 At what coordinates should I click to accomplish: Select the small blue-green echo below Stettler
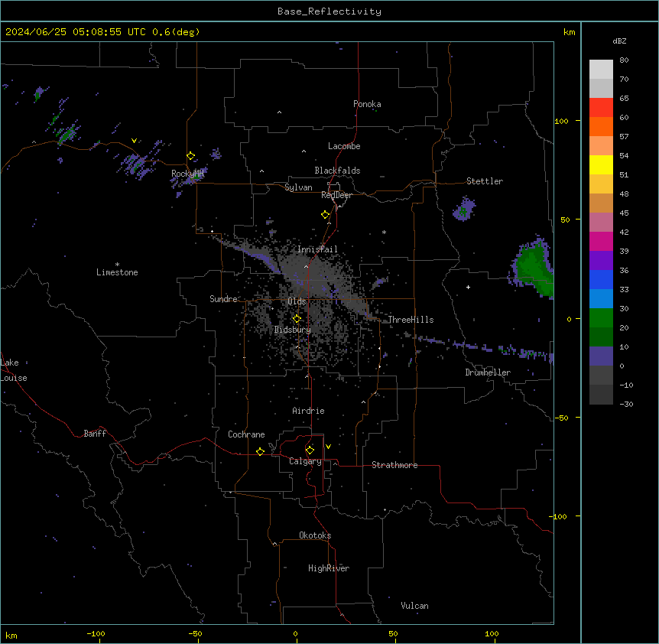pos(464,209)
